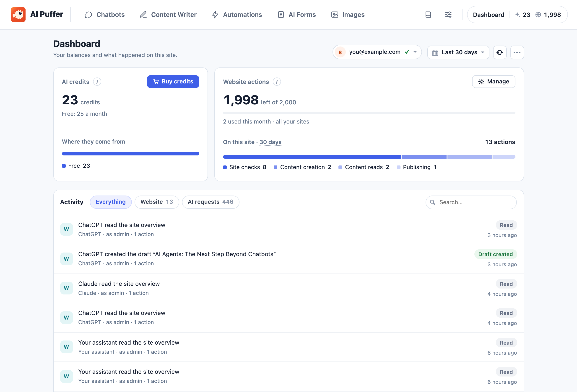This screenshot has height=392, width=577.
Task: Open the Last 30 days range dropdown
Action: [458, 52]
